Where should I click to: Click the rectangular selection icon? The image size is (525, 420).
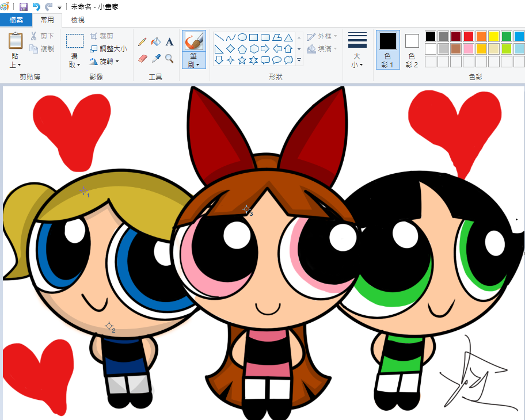(x=75, y=41)
